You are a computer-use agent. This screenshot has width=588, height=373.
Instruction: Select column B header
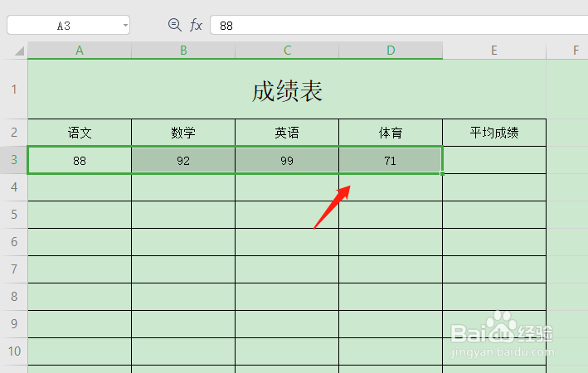pyautogui.click(x=183, y=51)
